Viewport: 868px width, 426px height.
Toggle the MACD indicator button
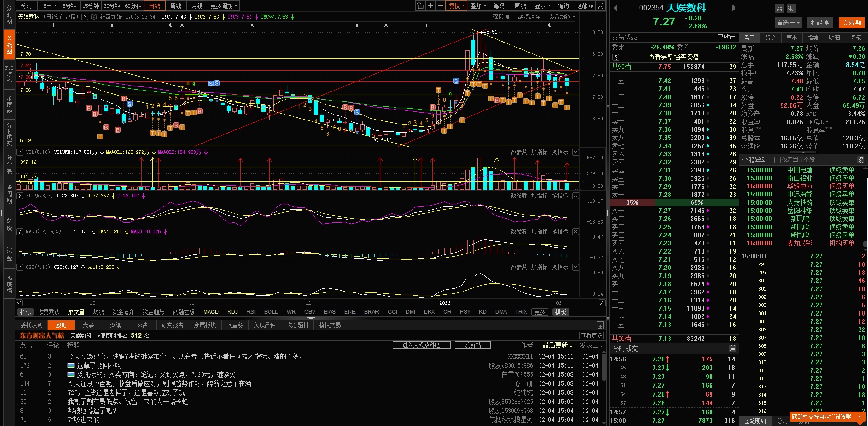click(211, 312)
